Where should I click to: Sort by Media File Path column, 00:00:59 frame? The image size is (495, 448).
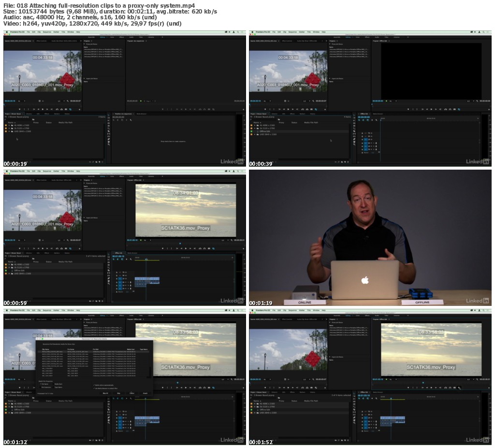click(65, 262)
